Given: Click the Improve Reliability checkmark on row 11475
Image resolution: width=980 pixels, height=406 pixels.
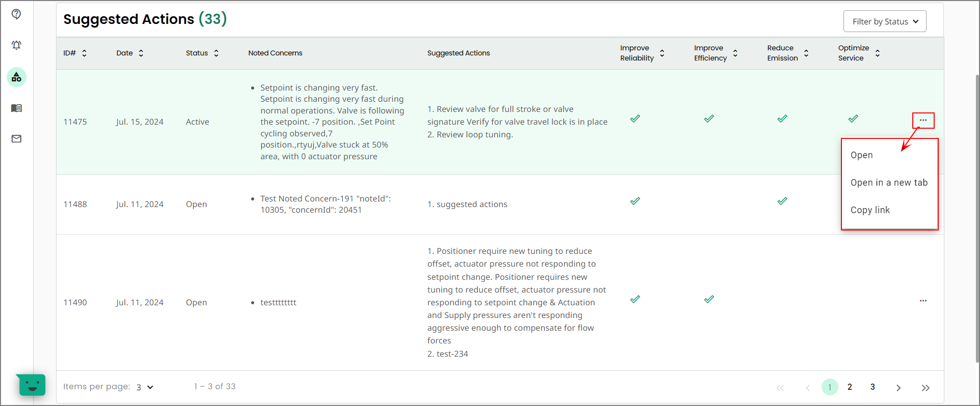Looking at the screenshot, I should pos(635,118).
